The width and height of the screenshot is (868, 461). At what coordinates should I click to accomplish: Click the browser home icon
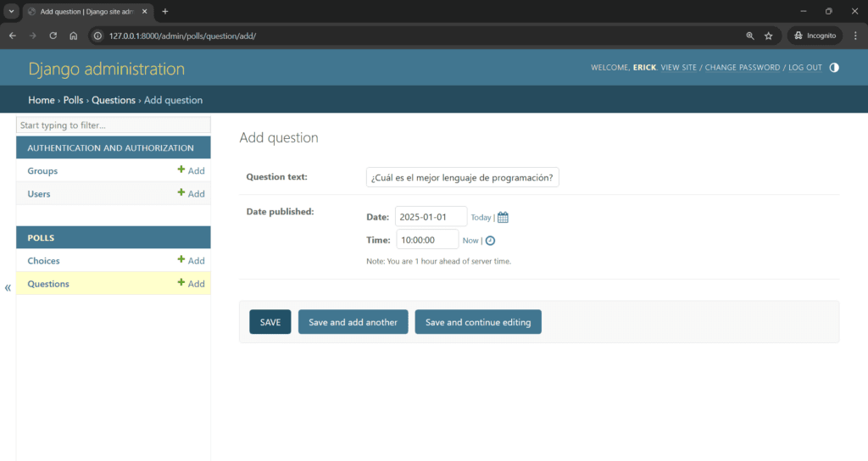74,36
